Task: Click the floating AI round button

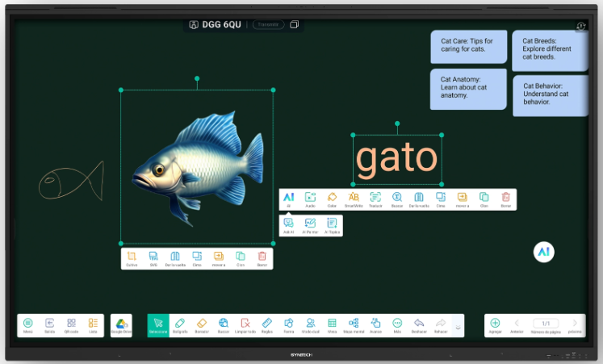Action: 544,252
